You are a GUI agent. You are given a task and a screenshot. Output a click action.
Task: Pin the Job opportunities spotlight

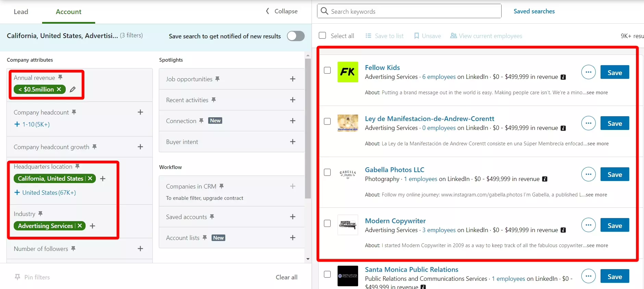tap(217, 79)
